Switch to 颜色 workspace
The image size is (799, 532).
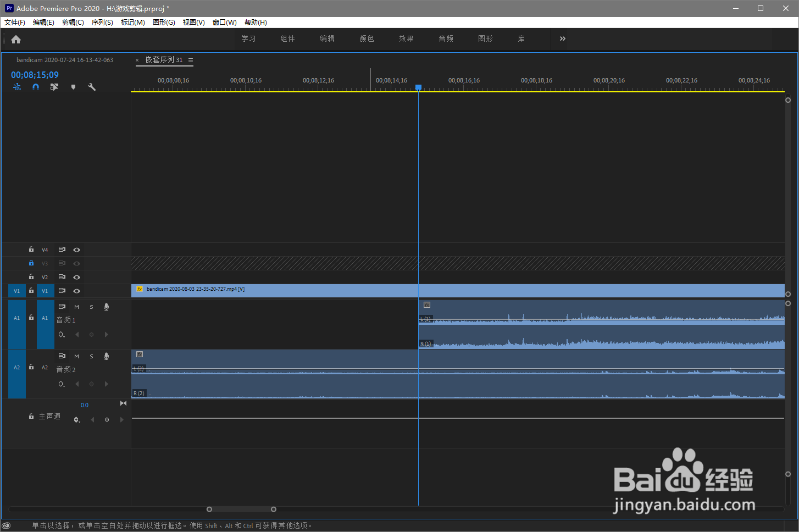click(367, 38)
